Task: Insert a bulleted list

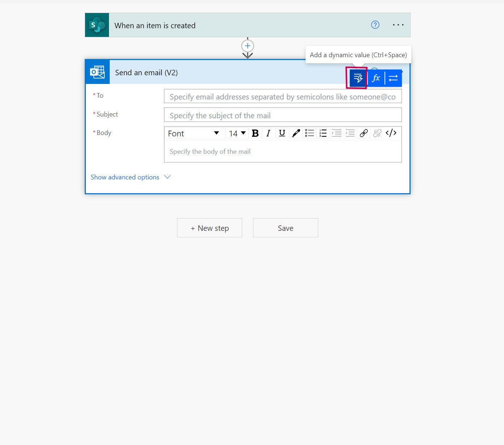Action: 310,133
